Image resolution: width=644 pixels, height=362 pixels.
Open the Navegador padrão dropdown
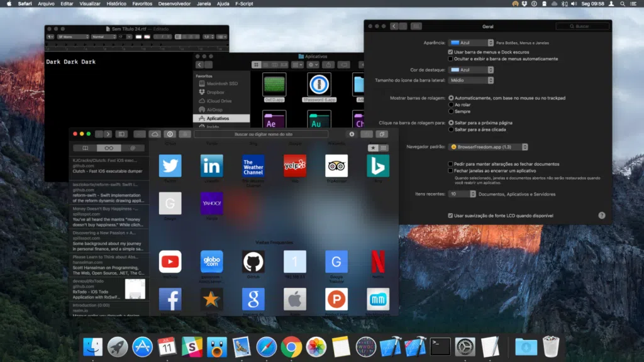pyautogui.click(x=489, y=147)
